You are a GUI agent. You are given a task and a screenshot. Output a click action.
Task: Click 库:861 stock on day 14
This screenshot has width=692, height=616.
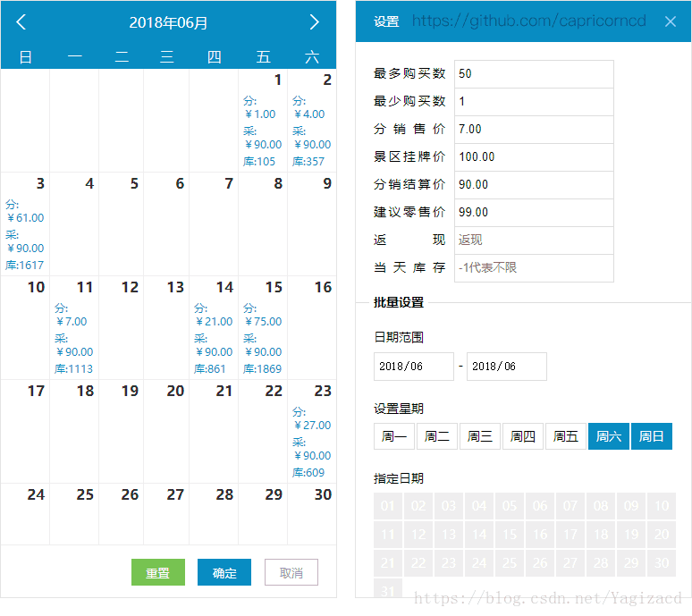coord(210,369)
